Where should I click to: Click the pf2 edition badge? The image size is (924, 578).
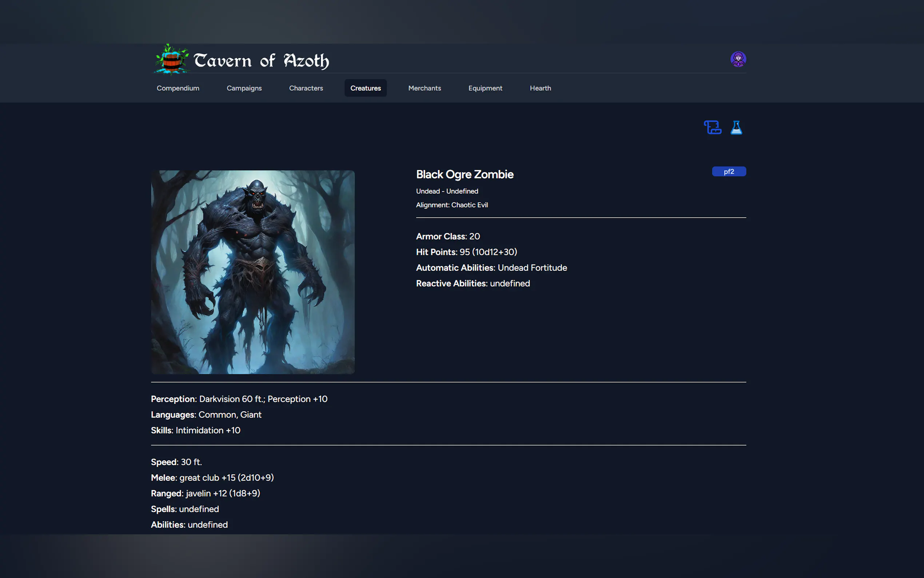[728, 172]
